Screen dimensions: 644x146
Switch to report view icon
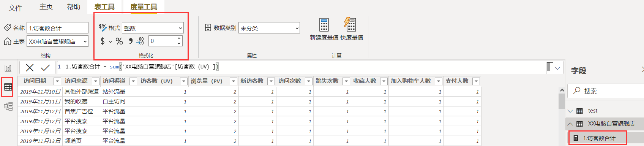(8, 68)
